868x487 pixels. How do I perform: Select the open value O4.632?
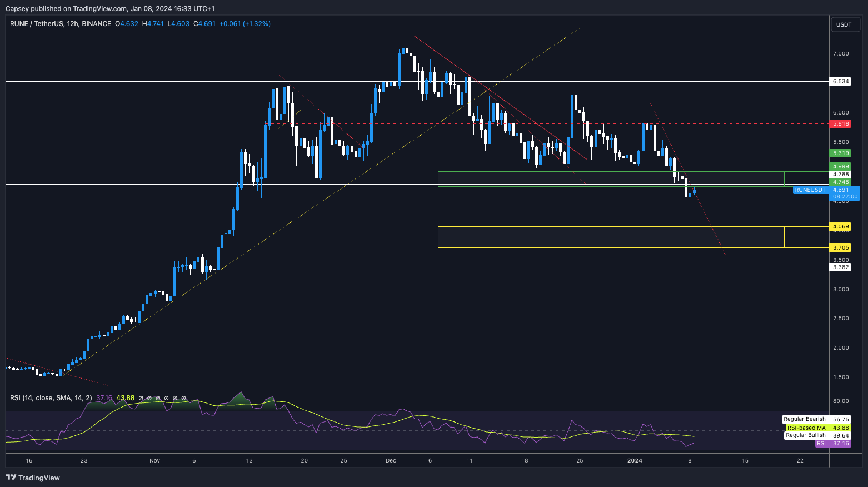127,24
